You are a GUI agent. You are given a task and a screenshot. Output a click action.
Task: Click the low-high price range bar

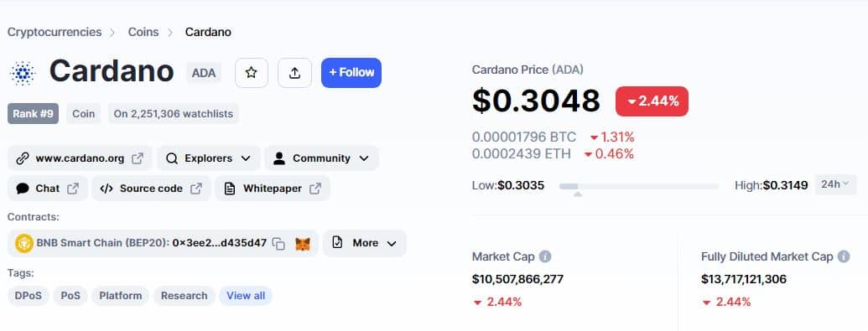click(x=639, y=187)
